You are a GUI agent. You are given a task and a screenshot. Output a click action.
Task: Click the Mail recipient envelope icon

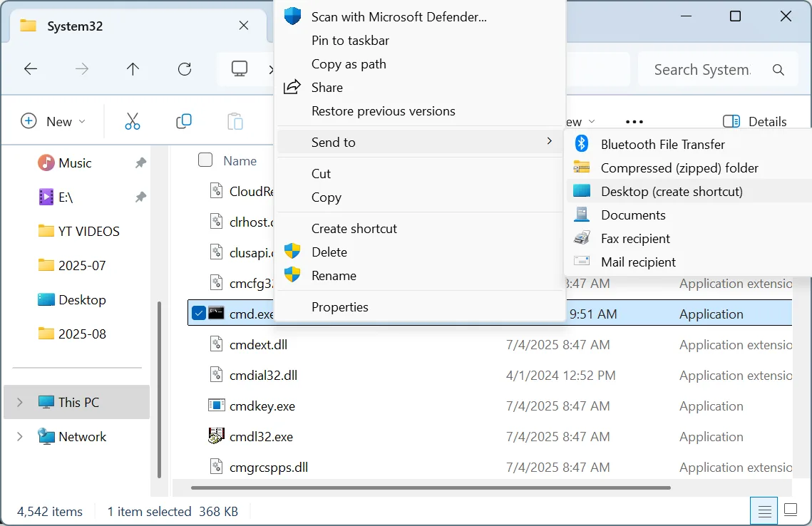582,261
